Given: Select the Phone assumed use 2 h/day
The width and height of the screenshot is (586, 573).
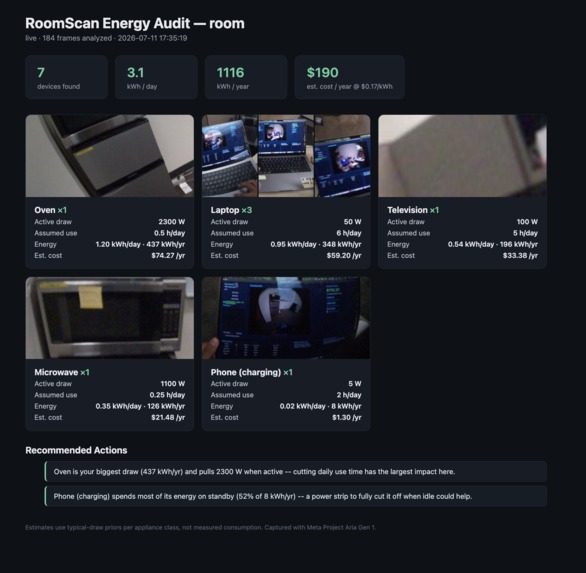Looking at the screenshot, I should (x=349, y=395).
